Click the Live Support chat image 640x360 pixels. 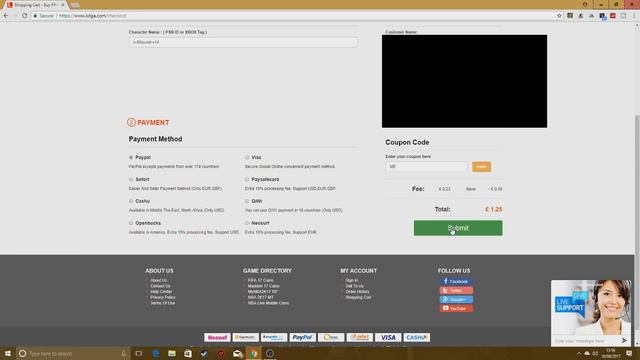point(591,308)
